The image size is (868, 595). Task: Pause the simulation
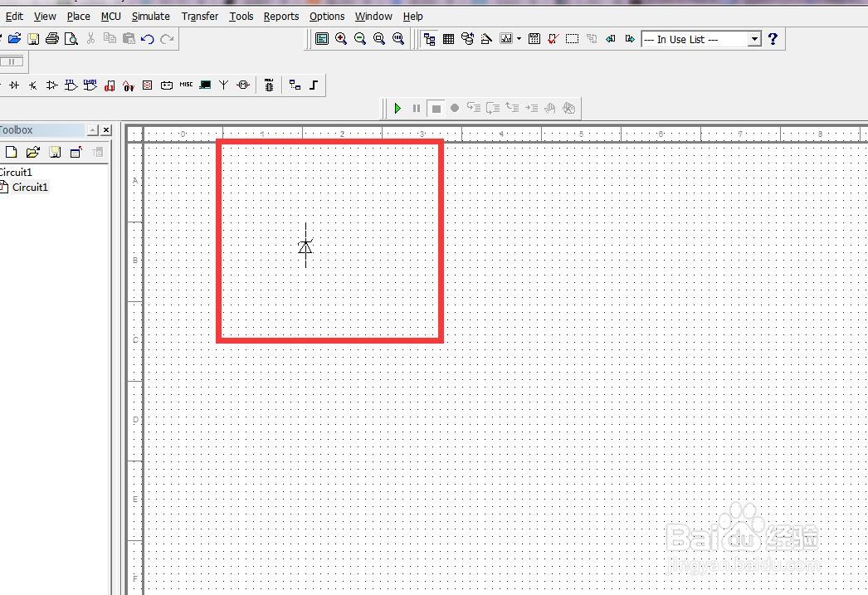tap(417, 109)
